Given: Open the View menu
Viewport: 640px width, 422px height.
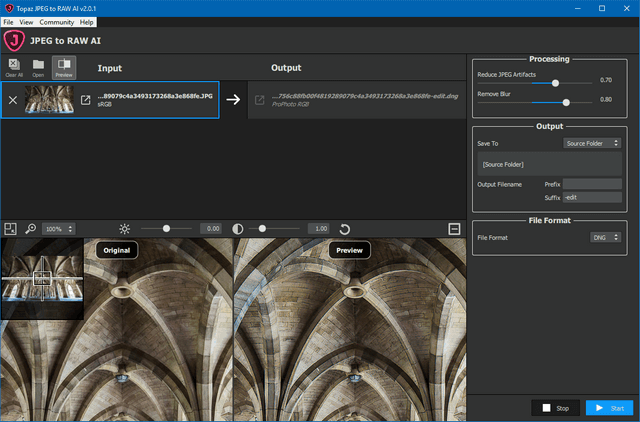Looking at the screenshot, I should click(x=26, y=21).
